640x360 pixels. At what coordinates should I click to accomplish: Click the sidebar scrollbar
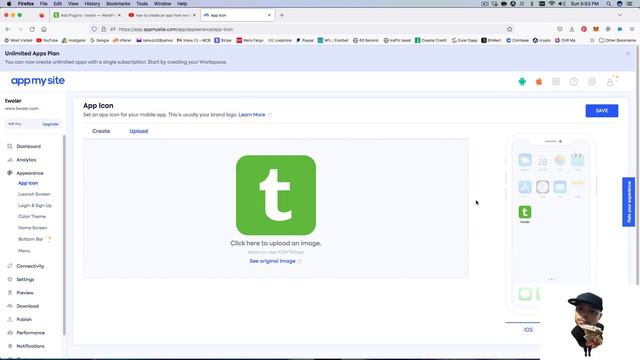coord(64,235)
